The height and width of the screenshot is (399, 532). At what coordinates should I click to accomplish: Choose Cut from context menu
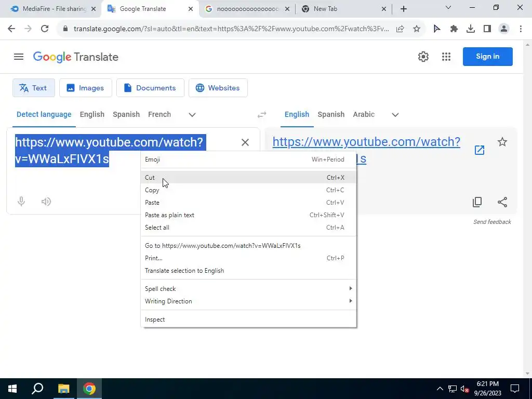[x=248, y=178]
